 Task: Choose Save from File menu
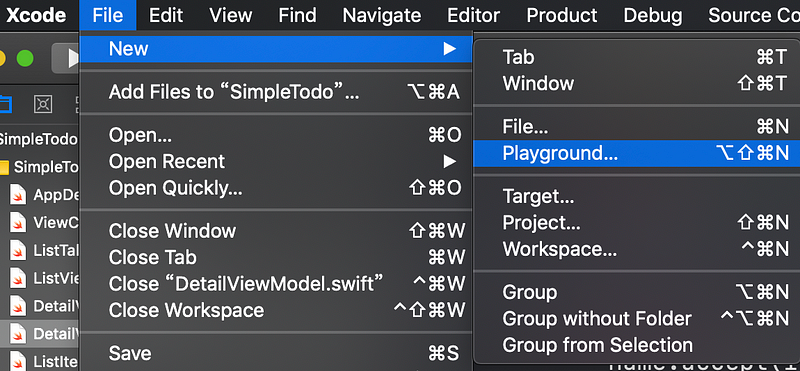coord(276,353)
